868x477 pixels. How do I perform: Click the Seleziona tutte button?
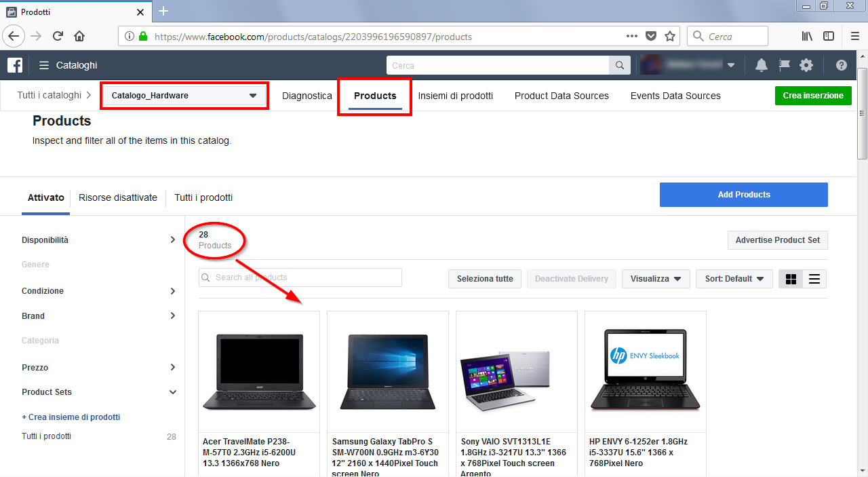pos(485,279)
